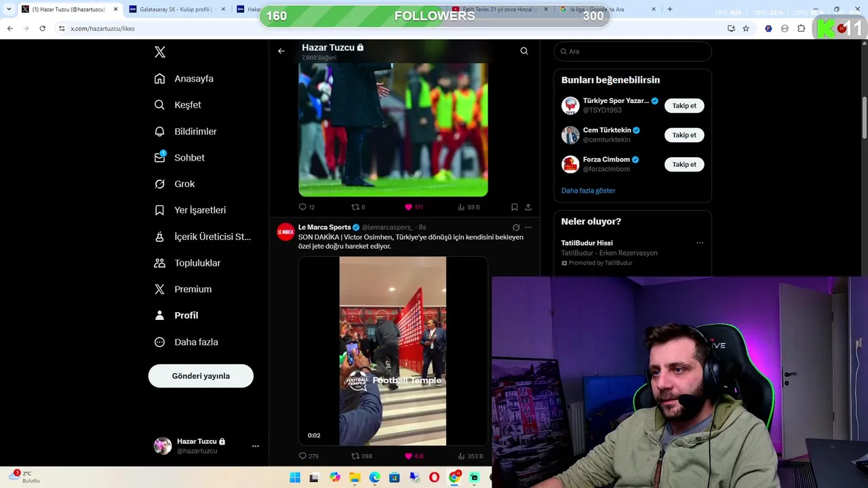
Task: Click search icon in profile header
Action: 524,51
